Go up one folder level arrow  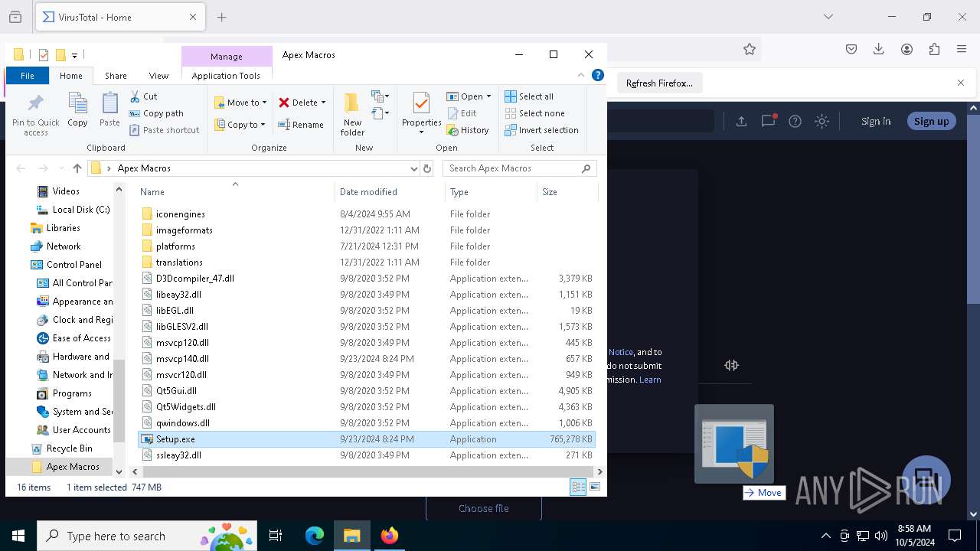pyautogui.click(x=77, y=168)
